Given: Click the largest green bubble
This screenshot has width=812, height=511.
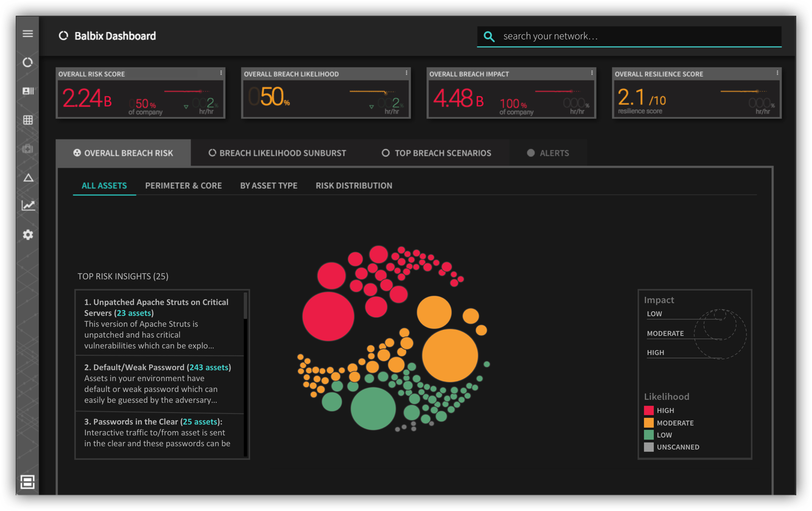Looking at the screenshot, I should point(373,409).
